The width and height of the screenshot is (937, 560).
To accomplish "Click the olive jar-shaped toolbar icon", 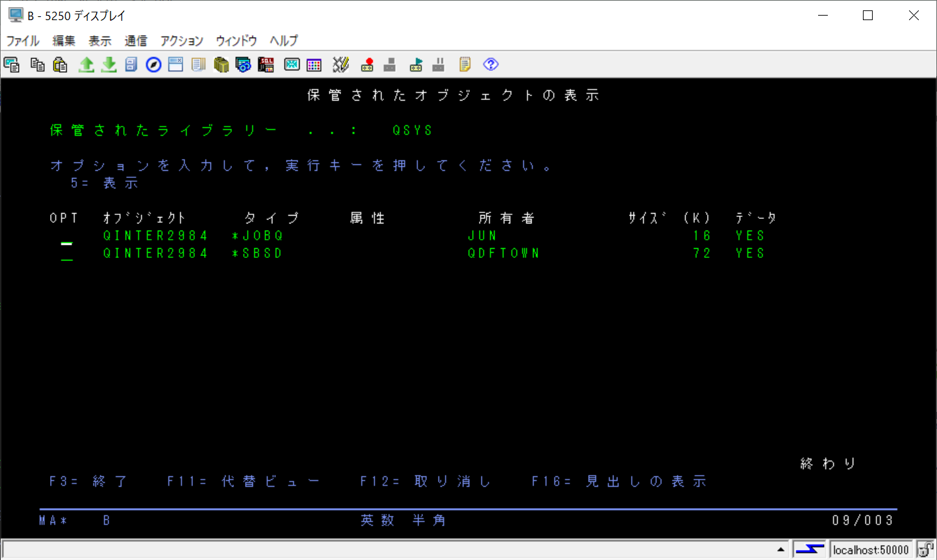I will click(x=221, y=64).
